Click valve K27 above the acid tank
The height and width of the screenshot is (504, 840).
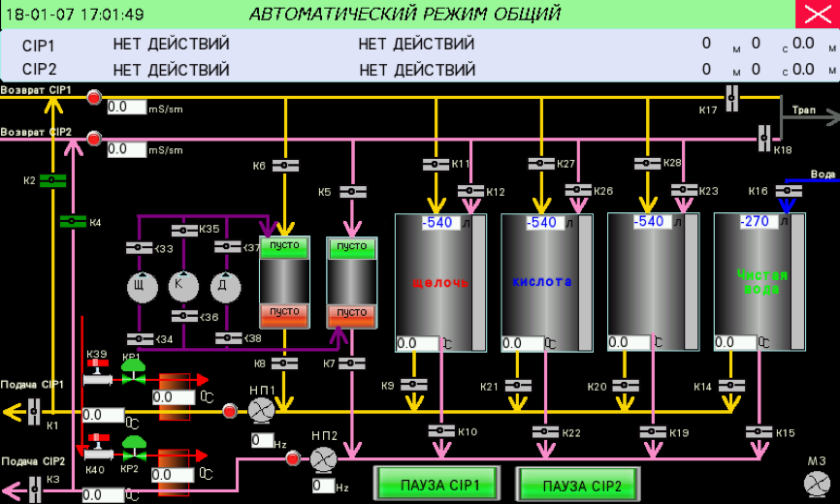point(541,163)
